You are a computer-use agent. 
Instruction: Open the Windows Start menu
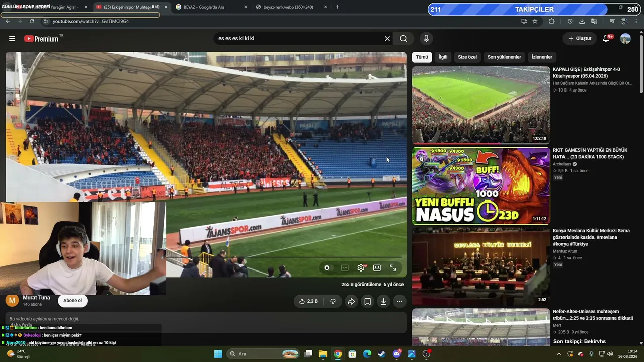coord(218,354)
